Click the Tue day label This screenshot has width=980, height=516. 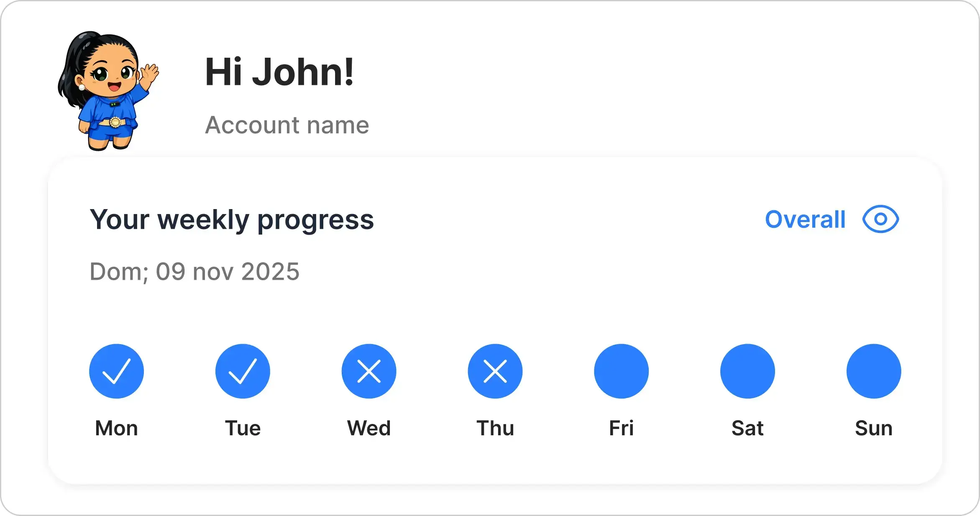tap(243, 428)
